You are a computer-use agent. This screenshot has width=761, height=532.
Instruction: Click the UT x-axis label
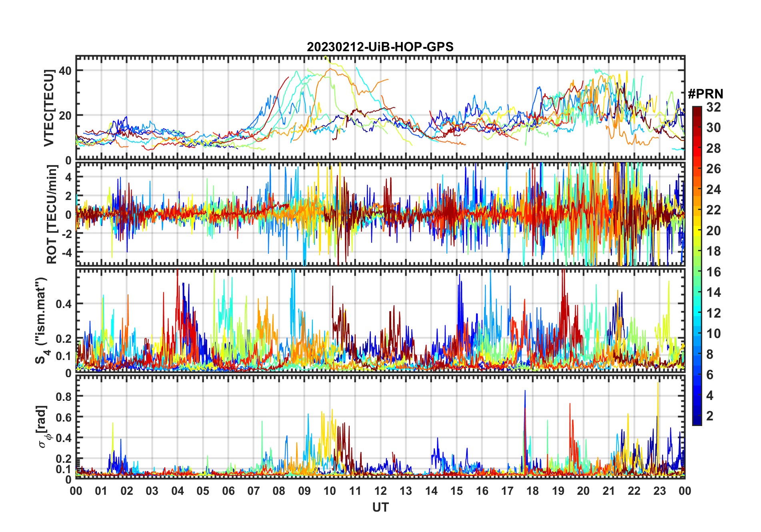[x=380, y=507]
